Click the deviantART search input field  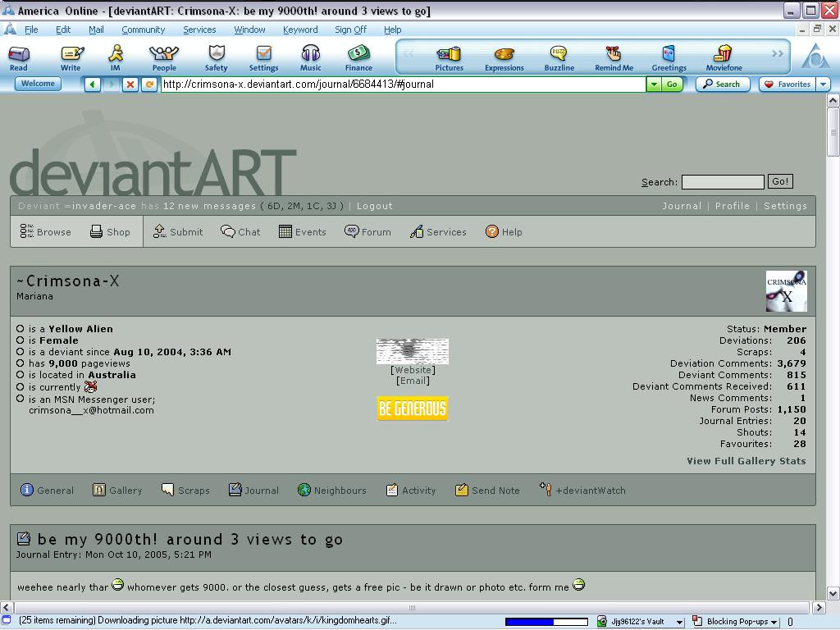tap(723, 182)
